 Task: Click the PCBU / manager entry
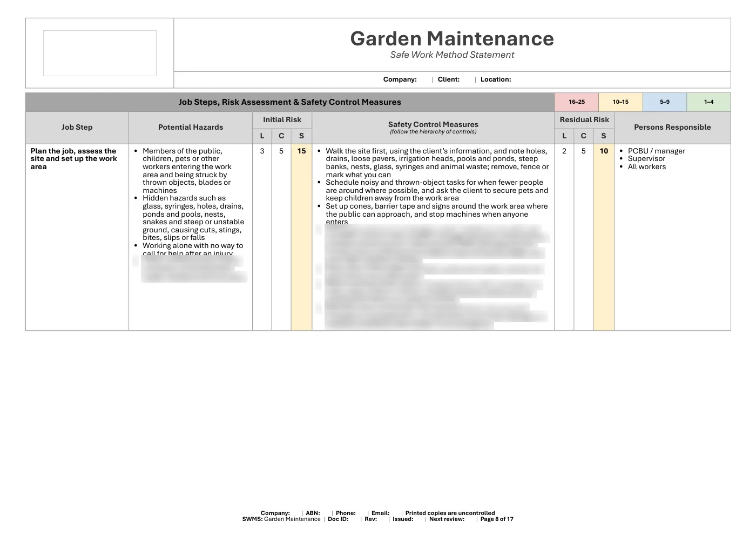click(x=656, y=151)
